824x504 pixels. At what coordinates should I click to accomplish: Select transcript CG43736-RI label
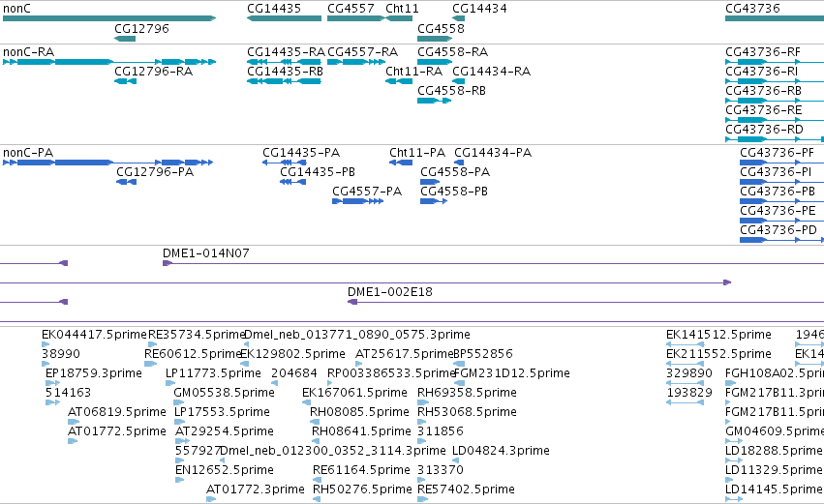[x=761, y=72]
